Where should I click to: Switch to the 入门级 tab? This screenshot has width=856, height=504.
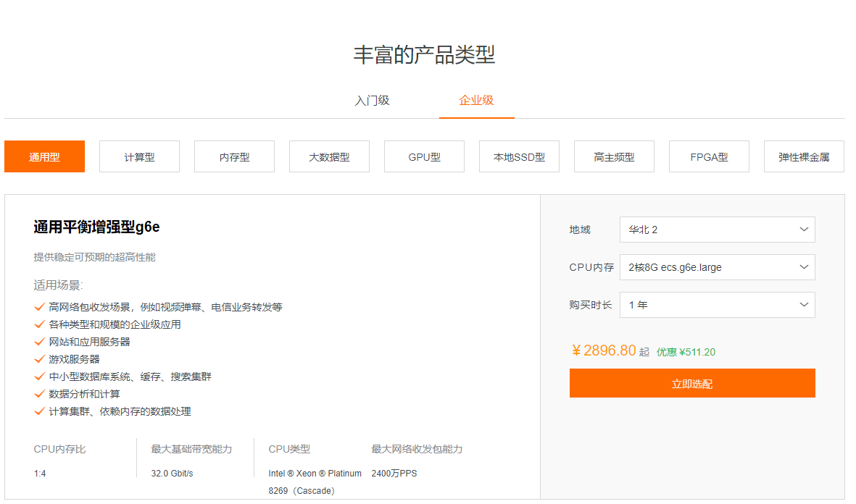pyautogui.click(x=373, y=100)
